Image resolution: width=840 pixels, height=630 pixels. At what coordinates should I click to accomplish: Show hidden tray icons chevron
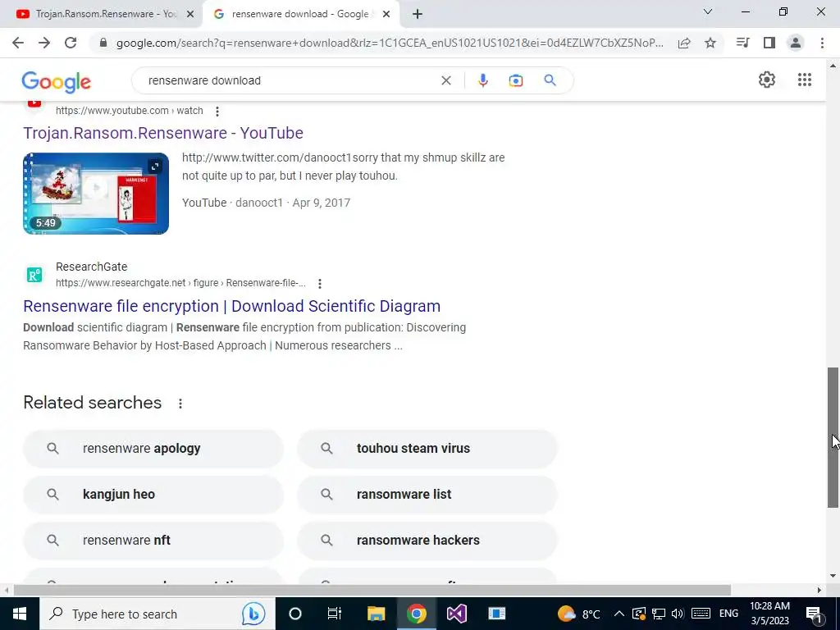pos(619,614)
